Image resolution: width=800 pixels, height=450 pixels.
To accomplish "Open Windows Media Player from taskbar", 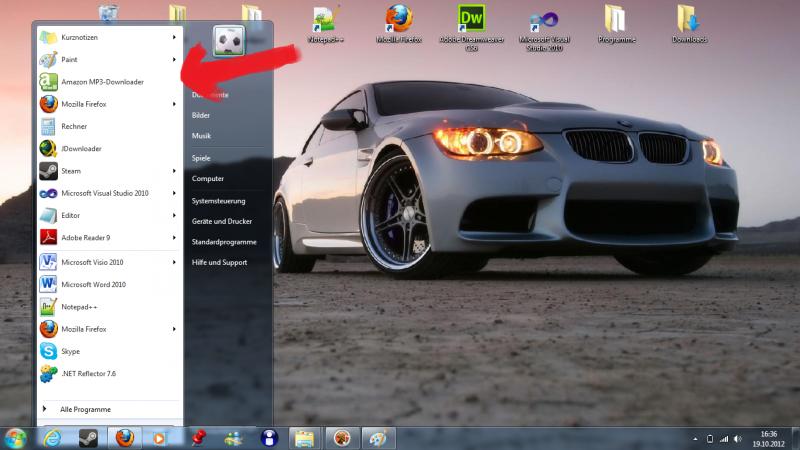I will pyautogui.click(x=159, y=438).
